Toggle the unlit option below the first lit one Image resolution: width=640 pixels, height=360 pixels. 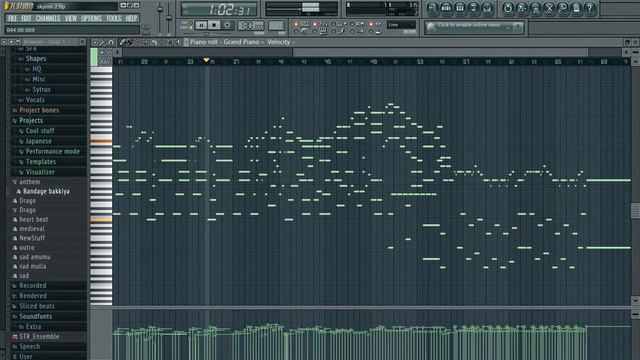(296, 31)
